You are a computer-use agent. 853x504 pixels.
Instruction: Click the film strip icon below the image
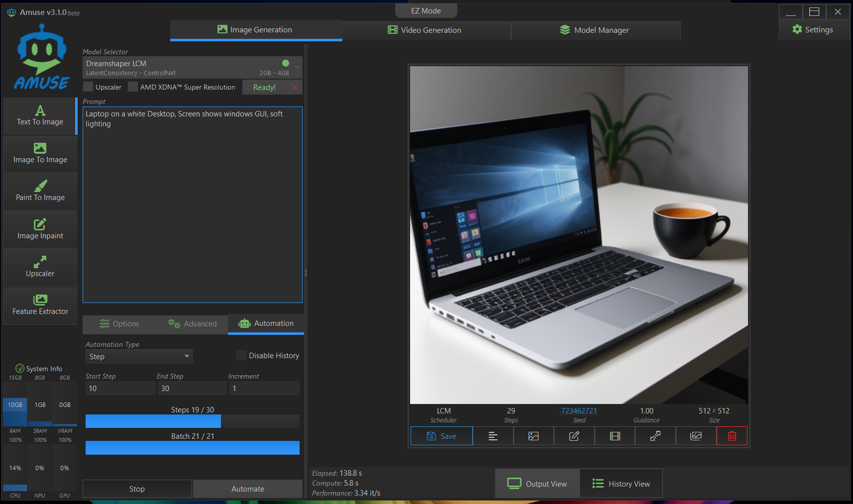[x=615, y=436]
